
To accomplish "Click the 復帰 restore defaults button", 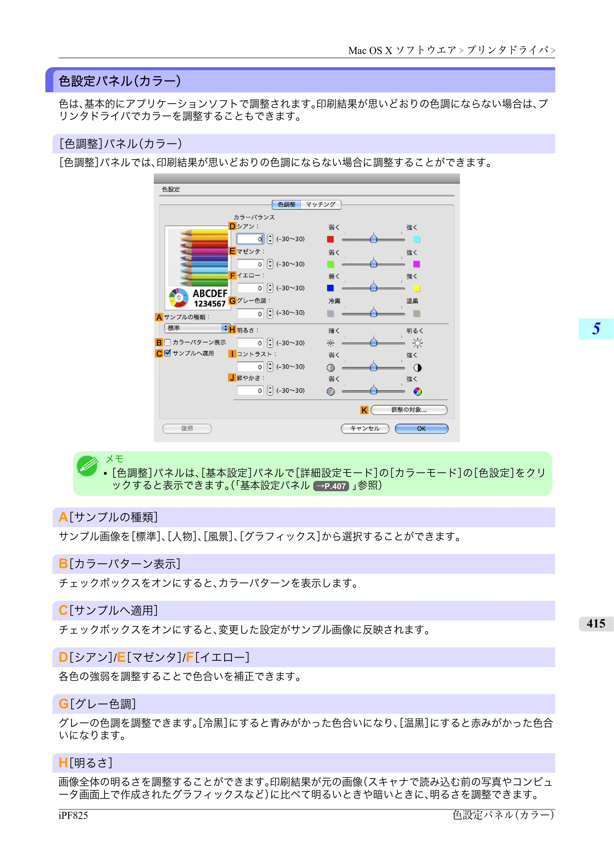I will pos(187,428).
